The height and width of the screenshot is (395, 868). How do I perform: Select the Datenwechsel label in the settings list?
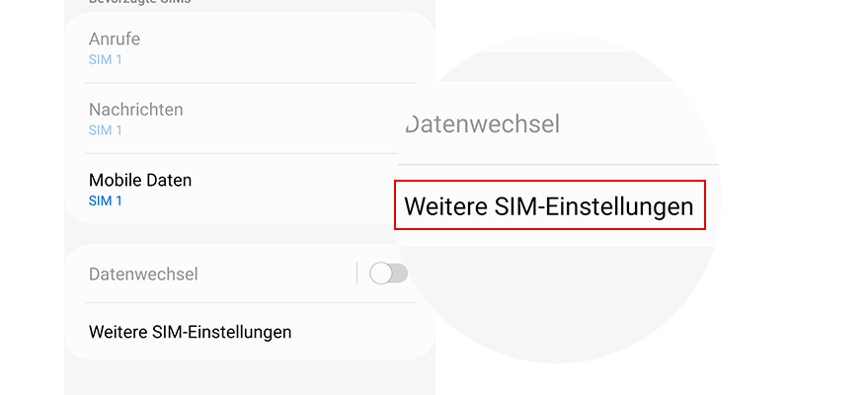coord(144,274)
